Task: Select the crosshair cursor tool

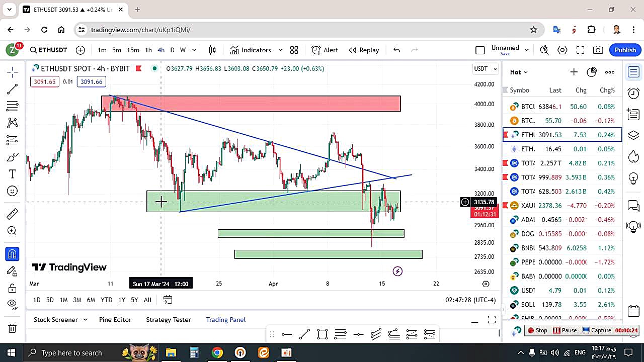Action: (13, 72)
